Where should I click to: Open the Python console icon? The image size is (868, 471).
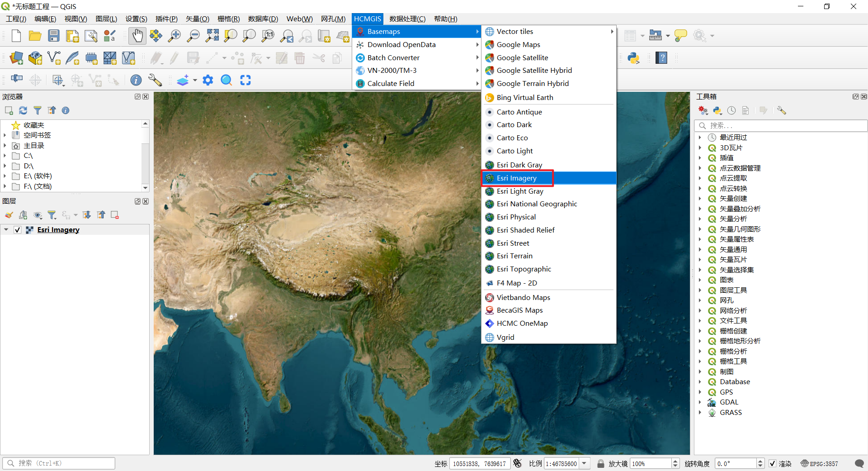point(633,58)
